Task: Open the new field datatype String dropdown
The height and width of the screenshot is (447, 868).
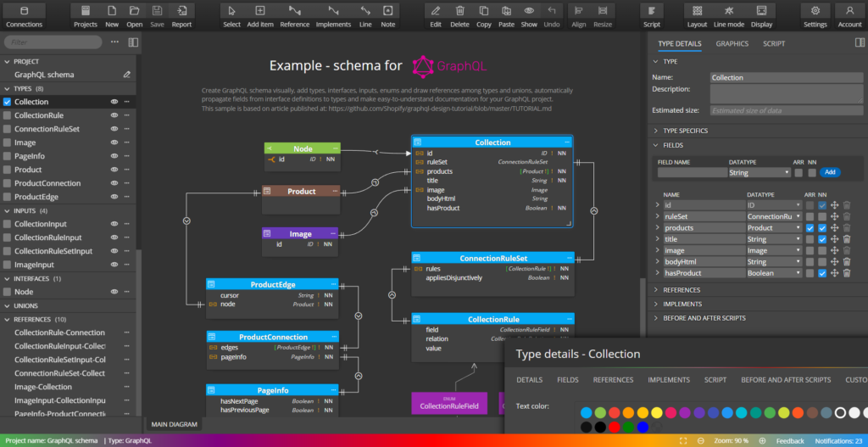Action: (759, 173)
